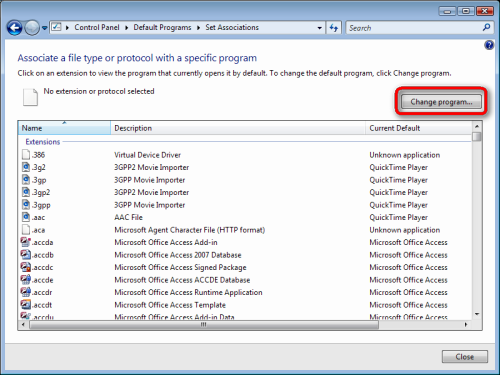Minimize the Set Associations window

pyautogui.click(x=447, y=11)
